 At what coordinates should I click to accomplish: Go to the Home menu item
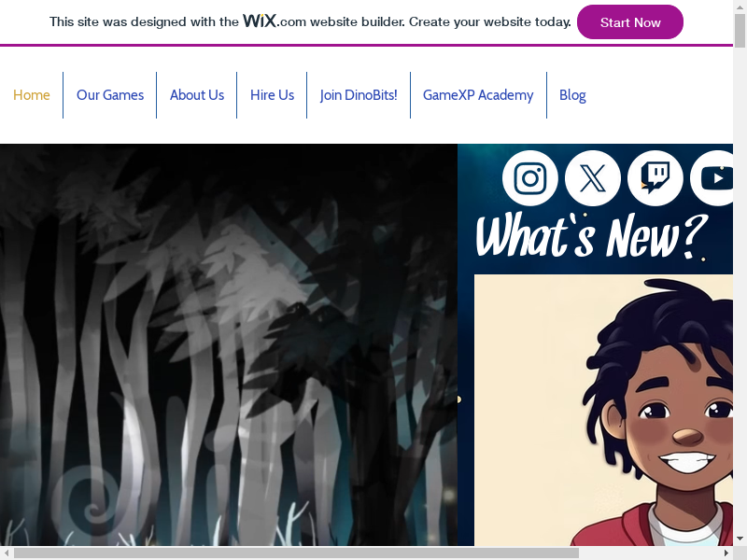pyautogui.click(x=32, y=95)
